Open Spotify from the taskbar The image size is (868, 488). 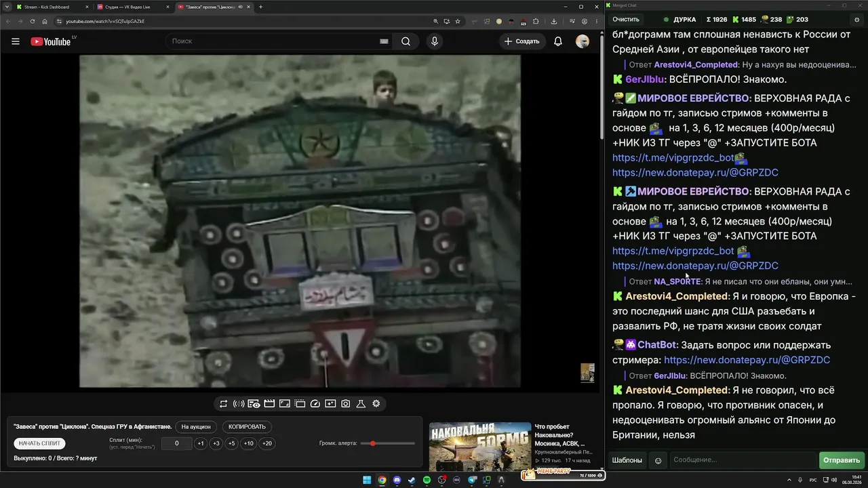click(427, 481)
